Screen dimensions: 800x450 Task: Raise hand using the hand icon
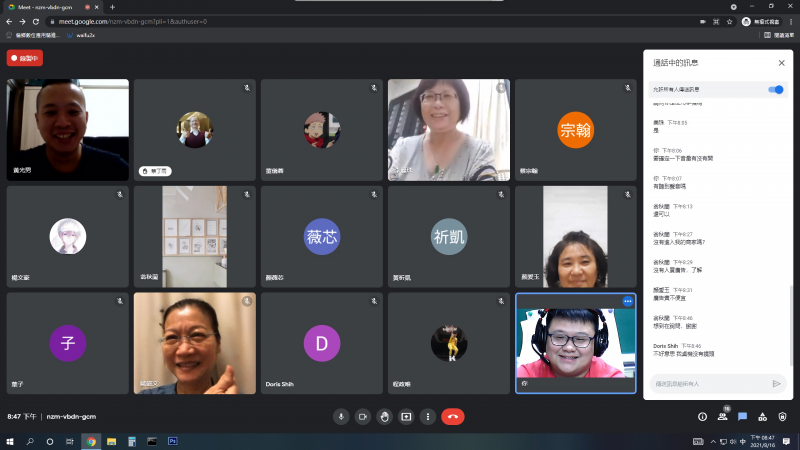coord(384,416)
